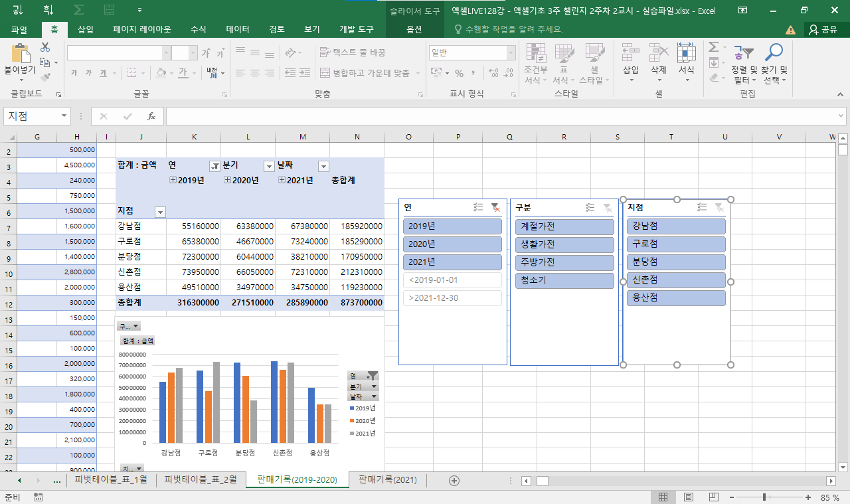The width and height of the screenshot is (850, 504).
Task: Click the zoom slider in status bar
Action: [766, 497]
